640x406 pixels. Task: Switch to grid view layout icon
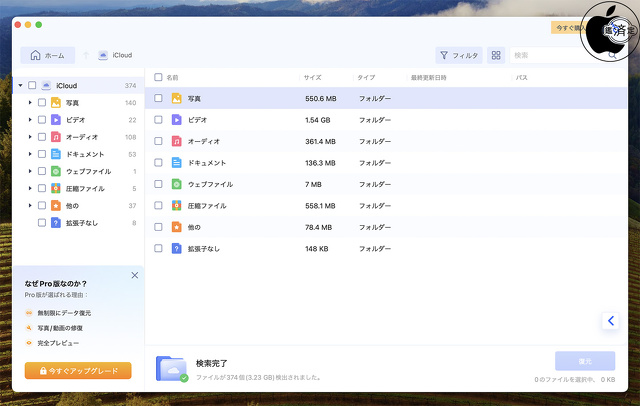496,55
